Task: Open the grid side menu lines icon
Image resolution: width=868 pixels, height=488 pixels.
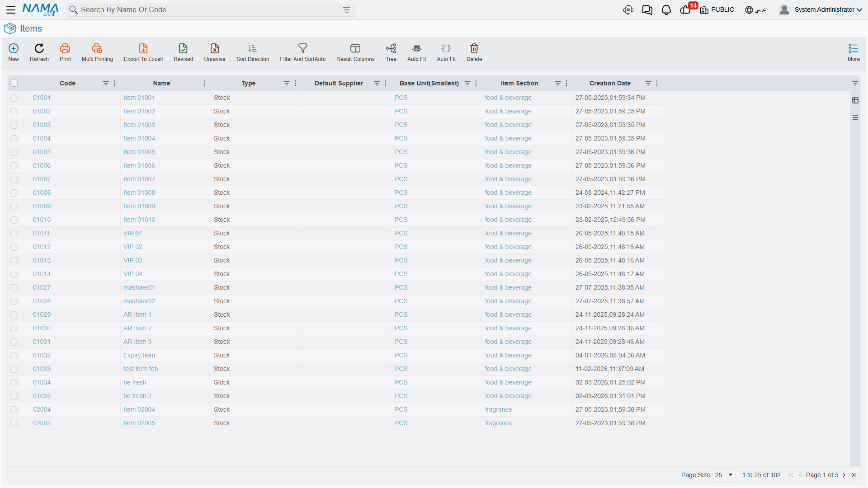Action: pyautogui.click(x=855, y=117)
